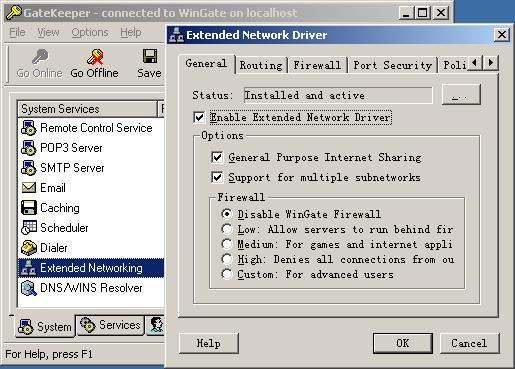515x369 pixels.
Task: Click the ellipsis button beside Status
Action: tap(461, 95)
